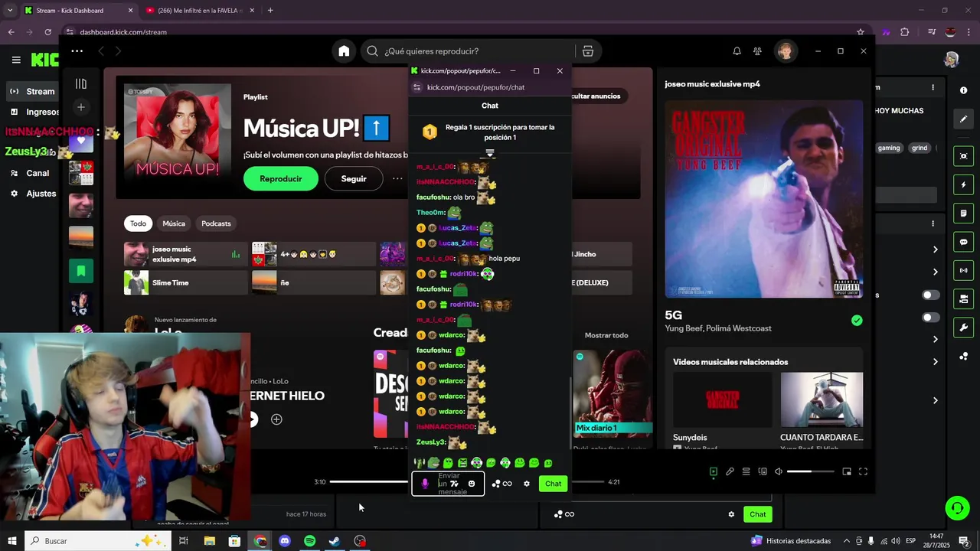Click the pencil edit icon in Kick toolbar
Screen dimensions: 980x551
click(x=964, y=119)
